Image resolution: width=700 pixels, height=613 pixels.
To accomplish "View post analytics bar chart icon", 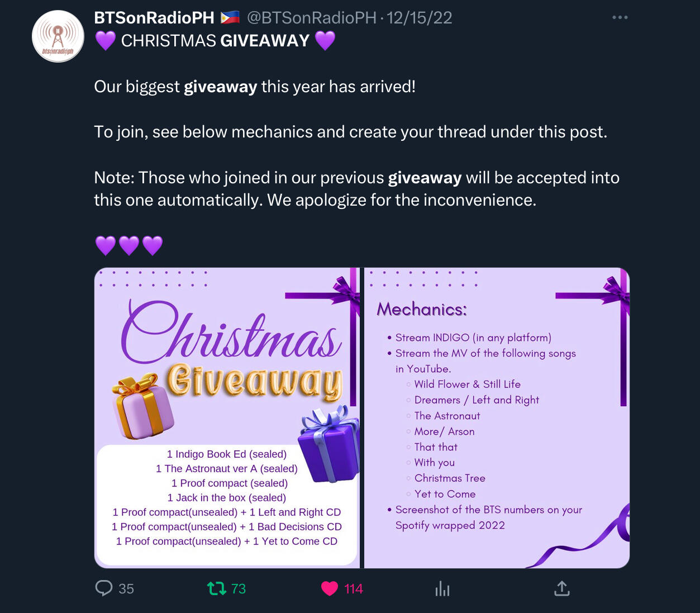I will tap(442, 588).
